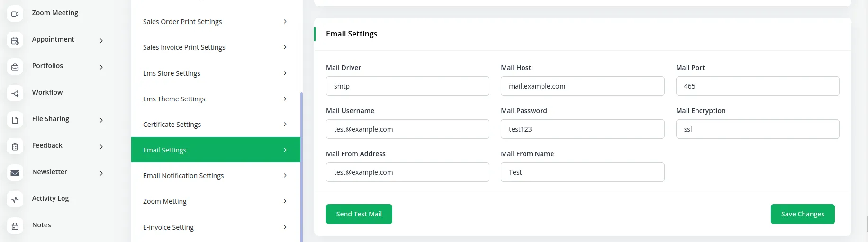The width and height of the screenshot is (868, 242).
Task: Click the Save Changes button
Action: tap(802, 214)
